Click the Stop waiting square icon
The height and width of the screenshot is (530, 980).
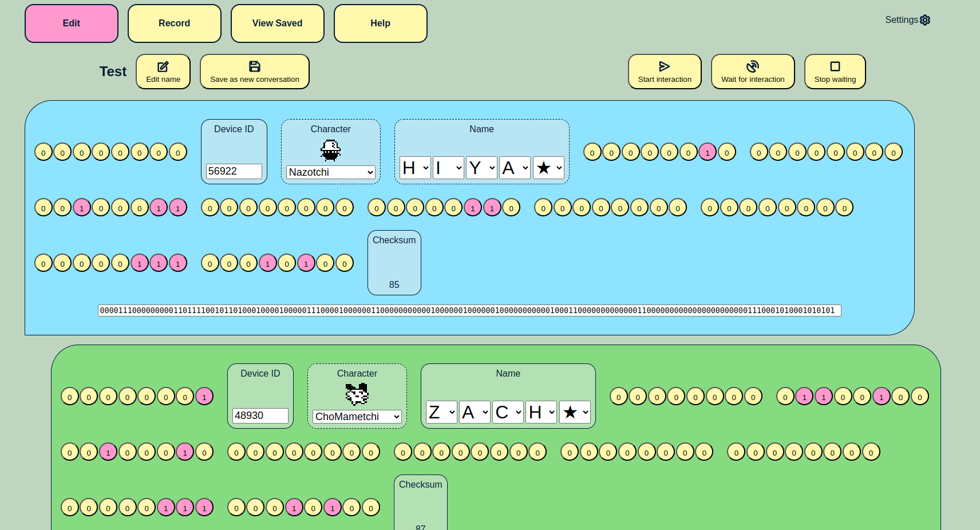[835, 66]
